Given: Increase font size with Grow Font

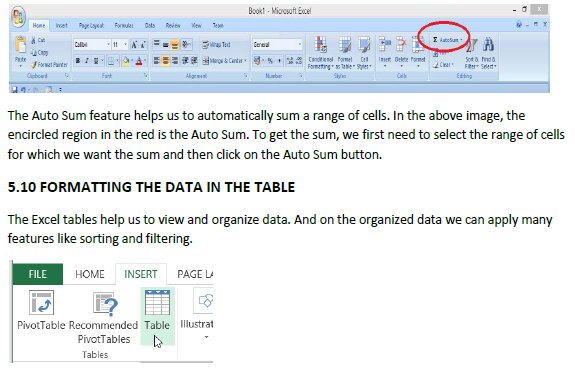Looking at the screenshot, I should coord(134,45).
